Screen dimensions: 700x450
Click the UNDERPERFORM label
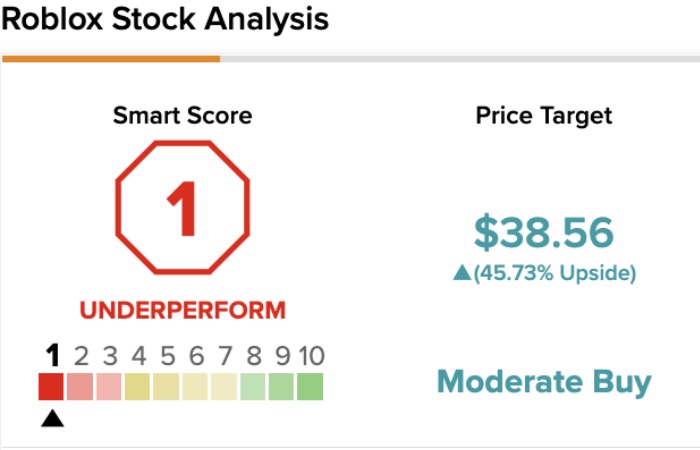(183, 310)
